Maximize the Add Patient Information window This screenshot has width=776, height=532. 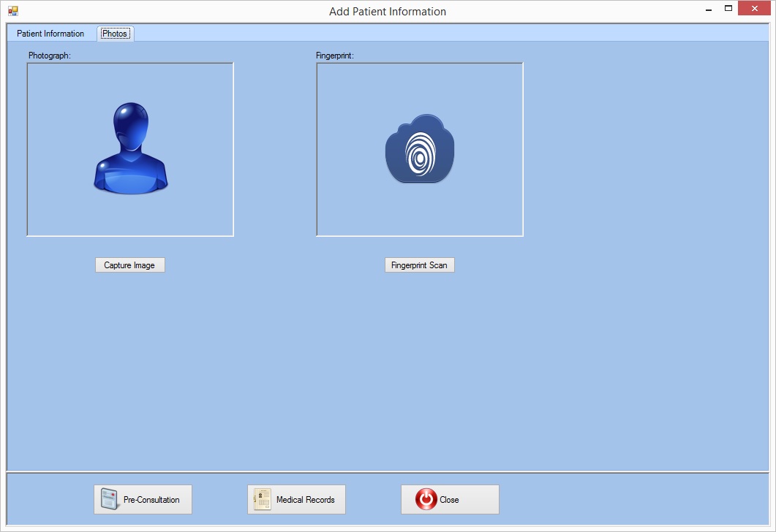tap(728, 9)
